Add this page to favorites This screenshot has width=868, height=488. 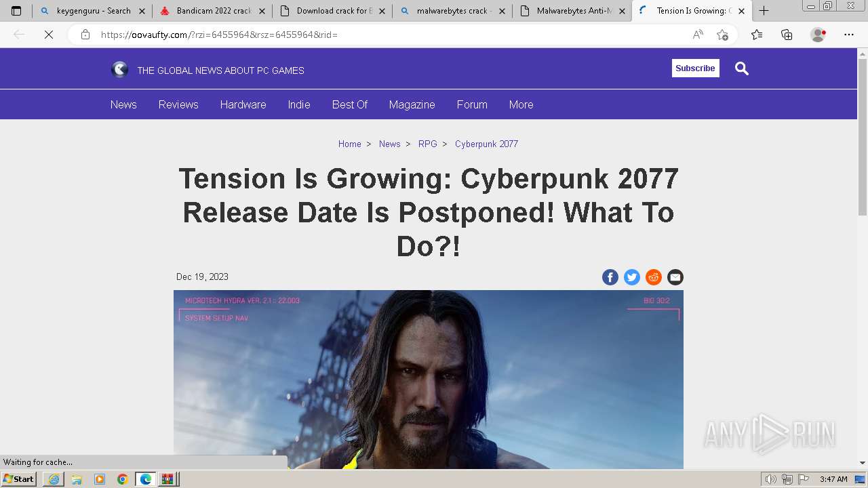pyautogui.click(x=722, y=35)
